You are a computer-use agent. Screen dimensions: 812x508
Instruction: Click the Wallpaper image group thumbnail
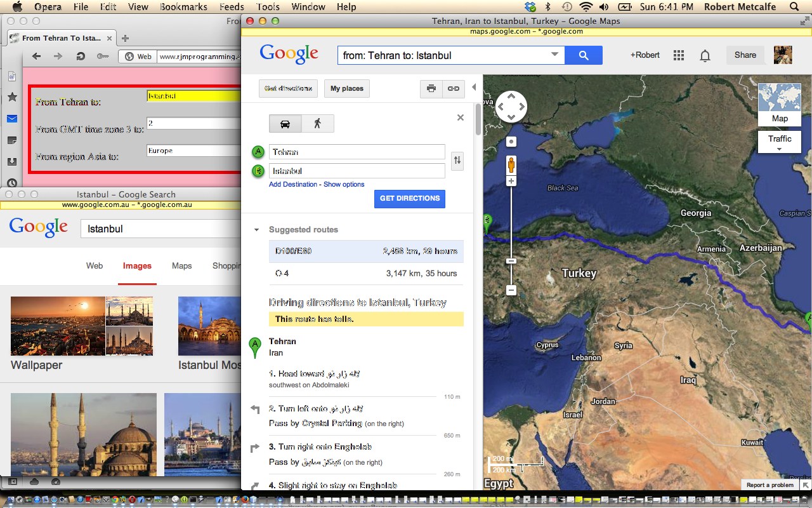coord(82,326)
